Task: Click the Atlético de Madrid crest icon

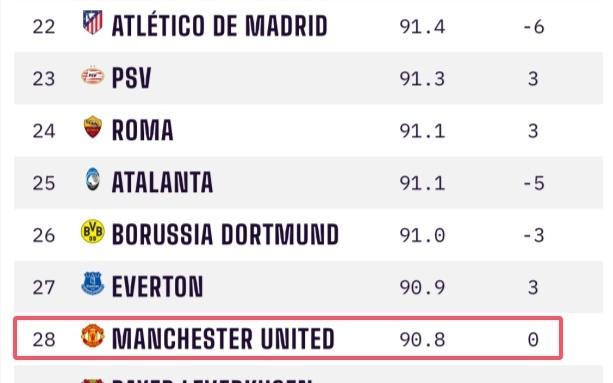Action: point(93,22)
